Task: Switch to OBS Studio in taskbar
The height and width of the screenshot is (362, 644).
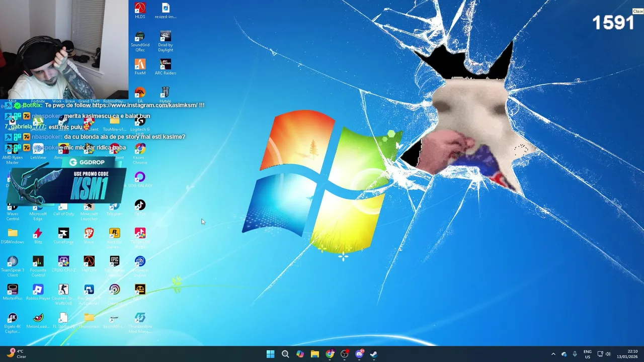Action: pos(345,354)
